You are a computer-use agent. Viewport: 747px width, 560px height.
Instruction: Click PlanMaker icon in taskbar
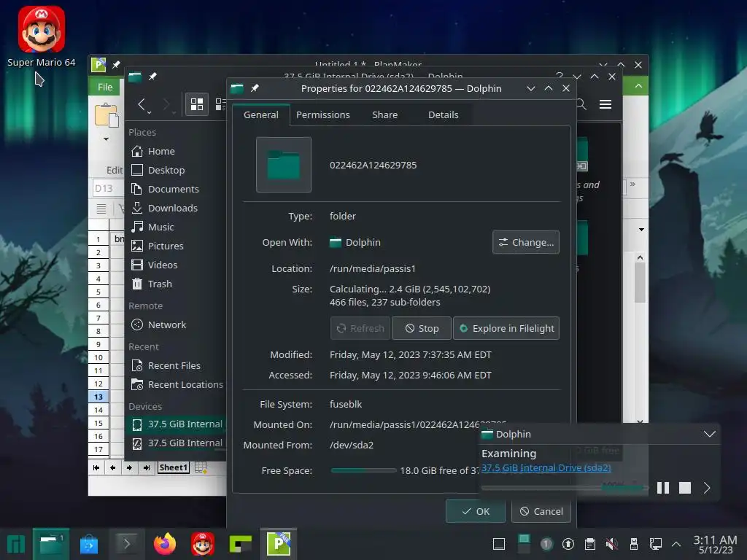[279, 544]
